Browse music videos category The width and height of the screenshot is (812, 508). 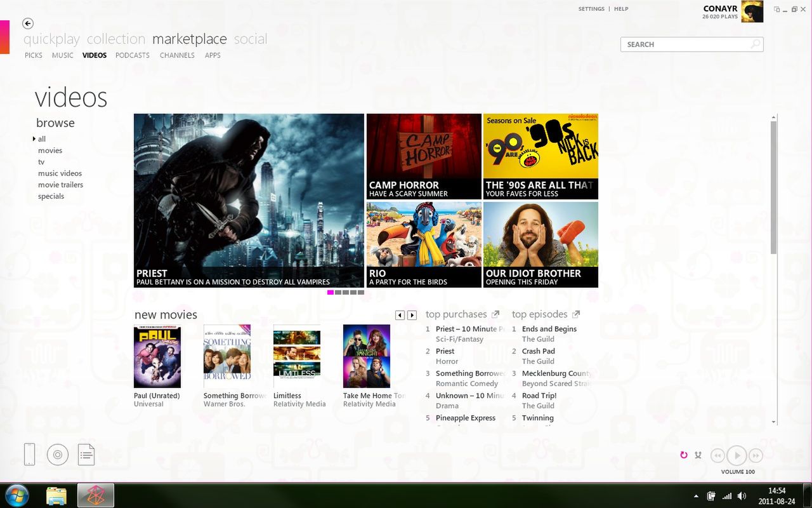(60, 173)
